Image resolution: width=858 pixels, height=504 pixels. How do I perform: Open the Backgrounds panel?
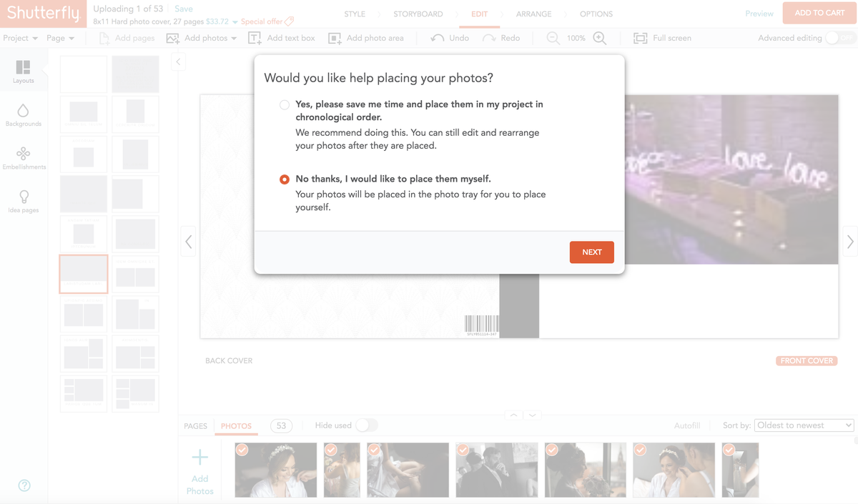[x=24, y=114]
